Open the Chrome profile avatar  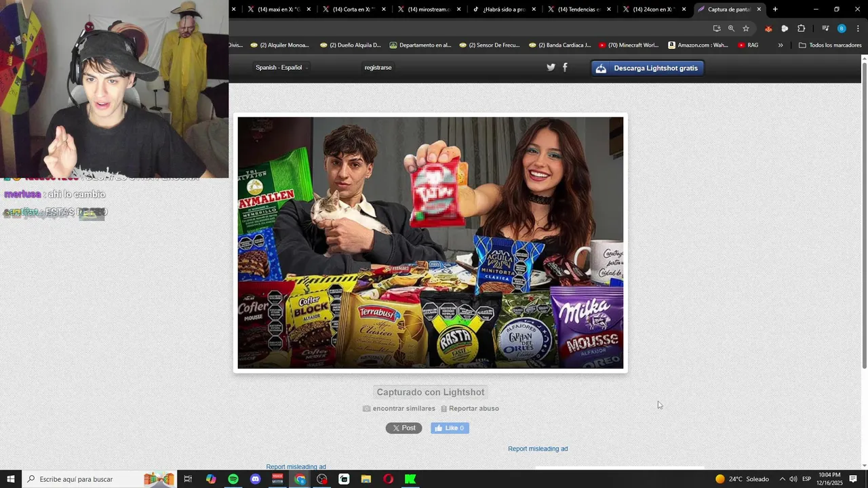[x=842, y=28]
